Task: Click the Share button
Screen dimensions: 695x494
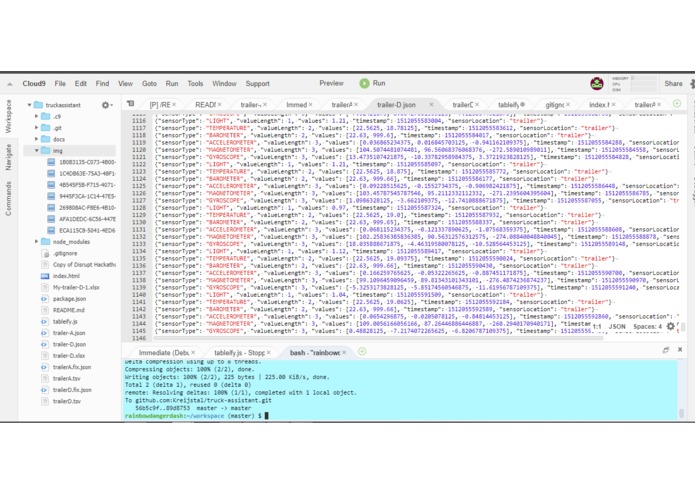Action: click(673, 83)
